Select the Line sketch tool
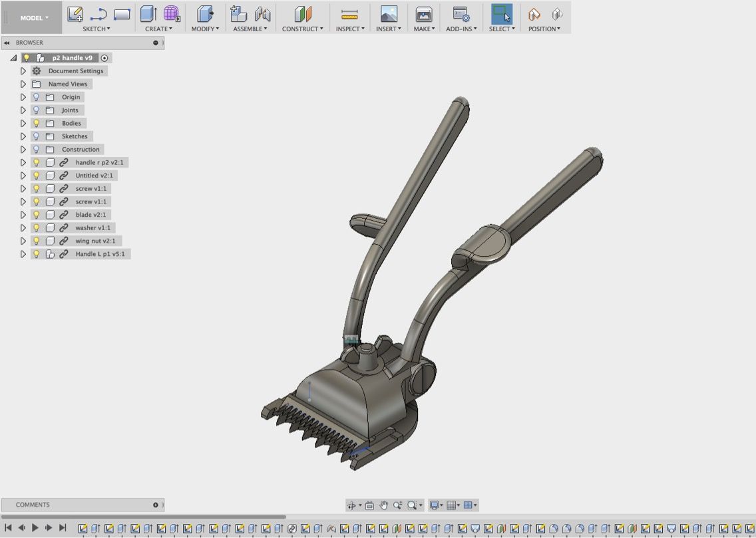756x538 pixels. 98,14
